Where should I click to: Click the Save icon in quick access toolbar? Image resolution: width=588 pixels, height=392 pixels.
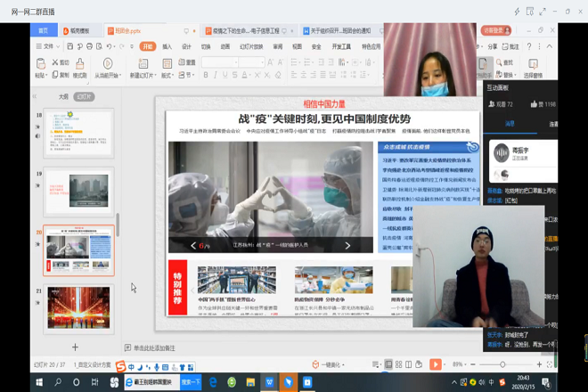[70, 46]
